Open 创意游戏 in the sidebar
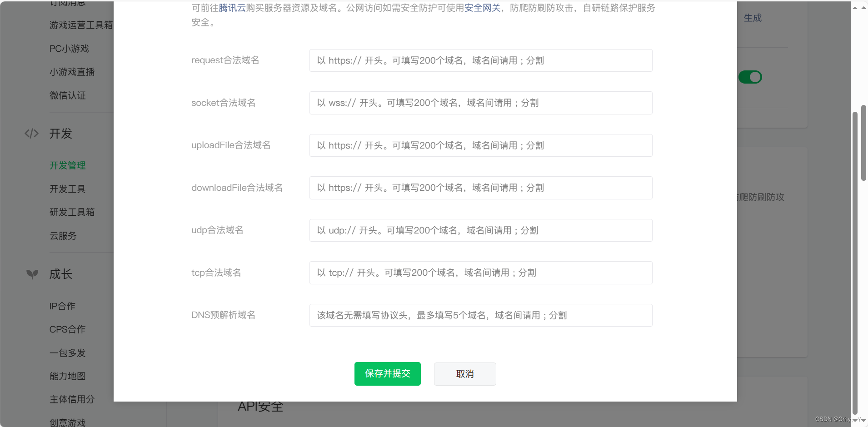Image resolution: width=868 pixels, height=427 pixels. click(x=68, y=422)
